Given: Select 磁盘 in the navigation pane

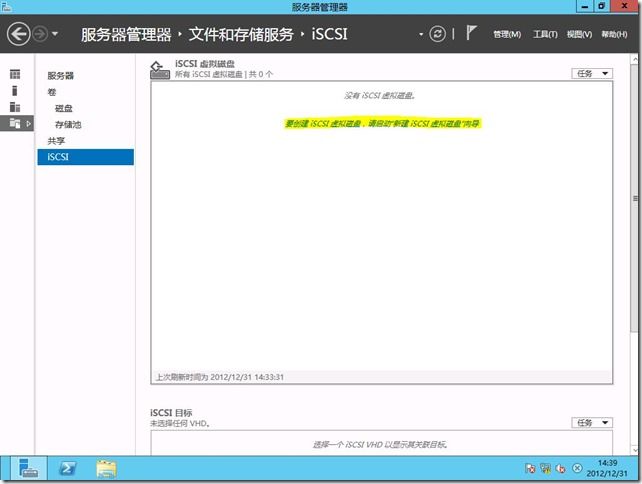Looking at the screenshot, I should 63,108.
